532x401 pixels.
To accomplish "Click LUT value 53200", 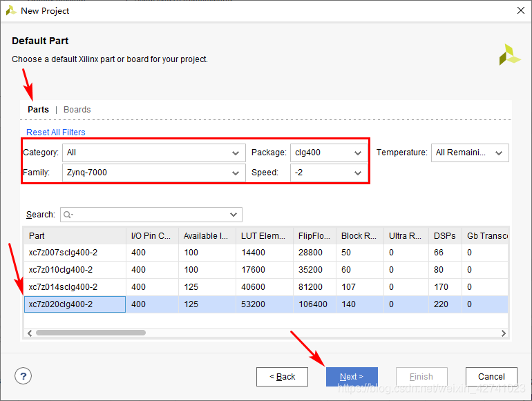I will click(x=253, y=304).
